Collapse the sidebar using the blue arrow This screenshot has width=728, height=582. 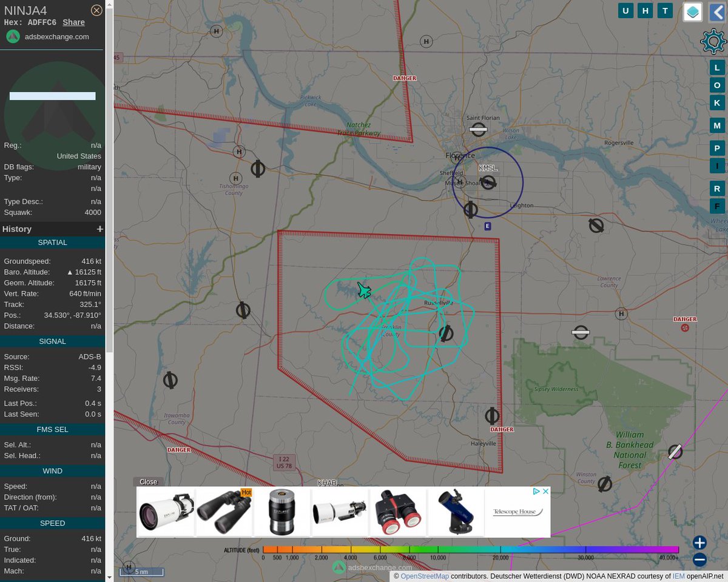[719, 12]
